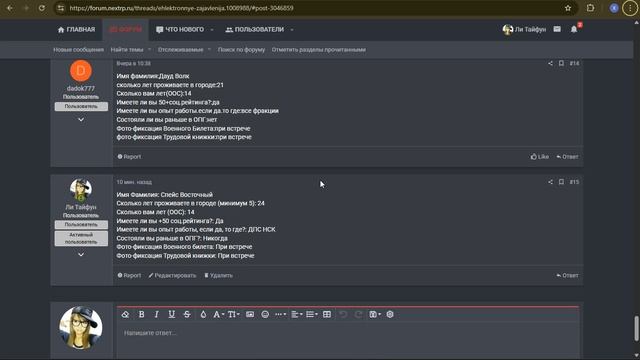This screenshot has height=360, width=640.
Task: Open the text color droplet picker
Action: click(203, 314)
